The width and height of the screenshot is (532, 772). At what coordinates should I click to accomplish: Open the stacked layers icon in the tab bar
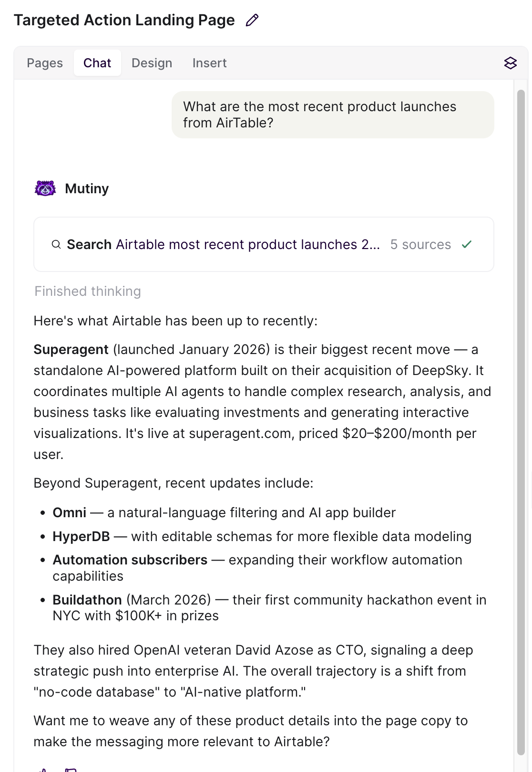[510, 63]
